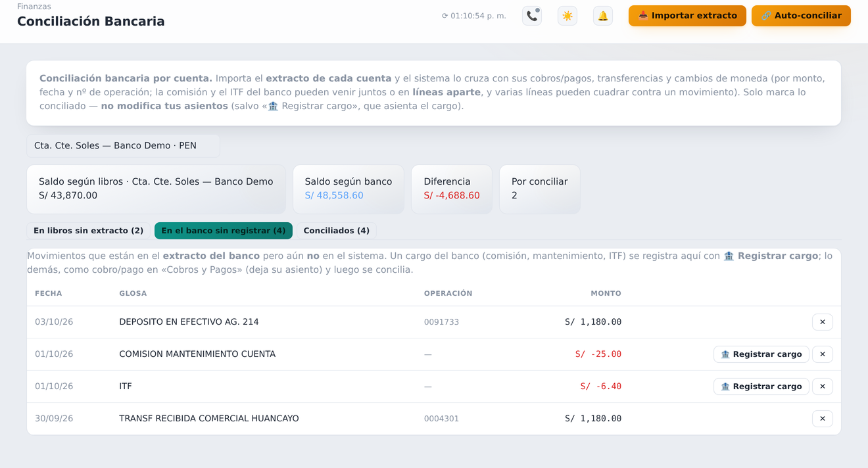Screen dimensions: 868x468
Task: Open the Conciliados (4) tab
Action: (337, 231)
